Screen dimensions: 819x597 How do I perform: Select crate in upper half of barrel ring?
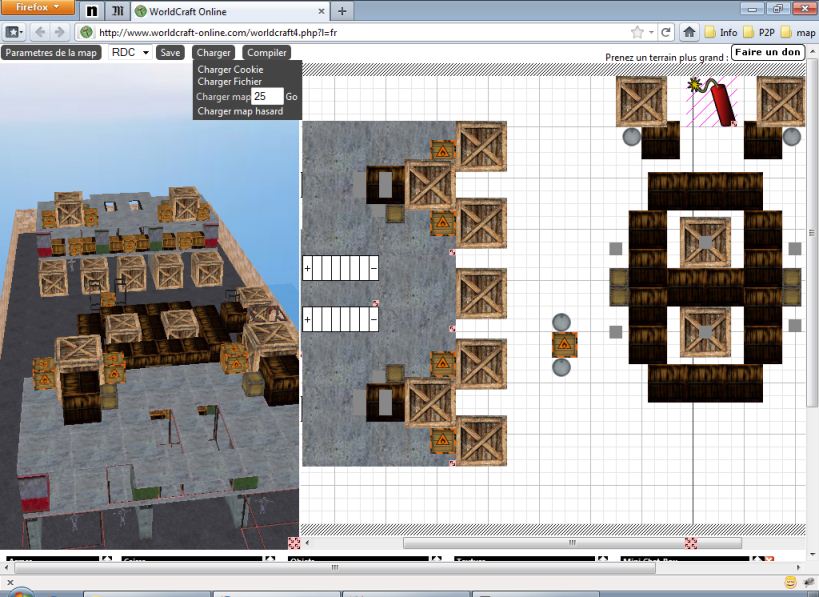(705, 242)
